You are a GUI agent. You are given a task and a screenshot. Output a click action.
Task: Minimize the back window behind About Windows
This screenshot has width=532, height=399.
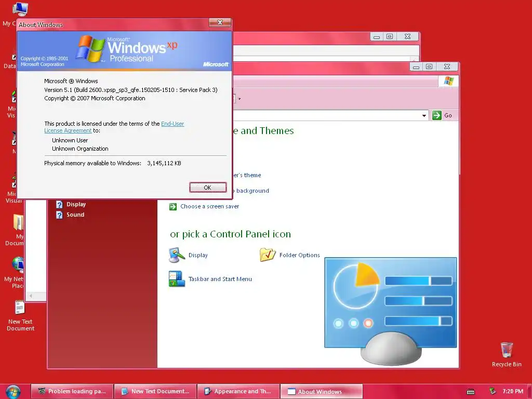tap(377, 36)
